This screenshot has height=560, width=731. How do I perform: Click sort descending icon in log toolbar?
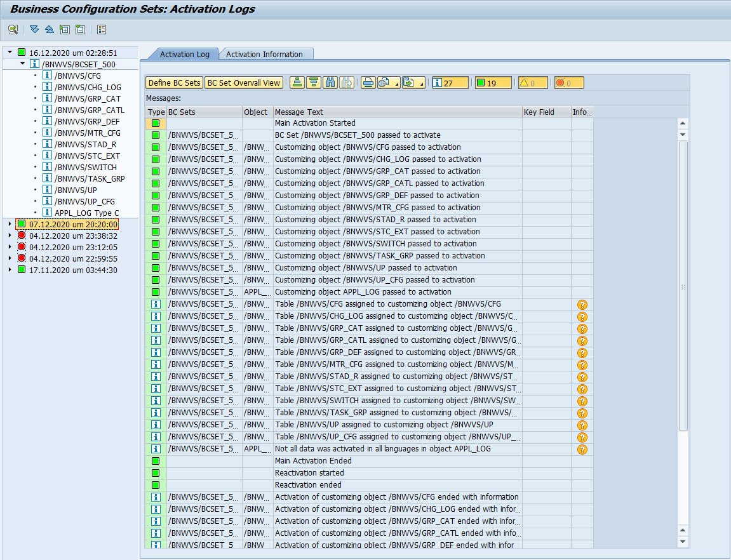pyautogui.click(x=313, y=83)
